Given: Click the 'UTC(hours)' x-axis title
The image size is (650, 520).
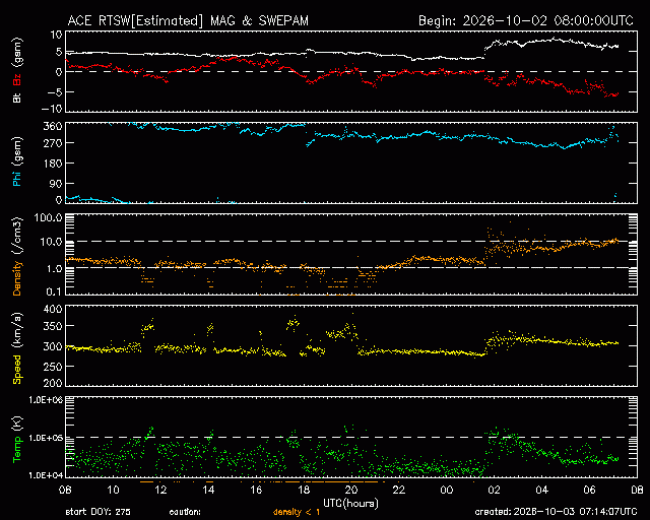Looking at the screenshot, I should tap(351, 503).
